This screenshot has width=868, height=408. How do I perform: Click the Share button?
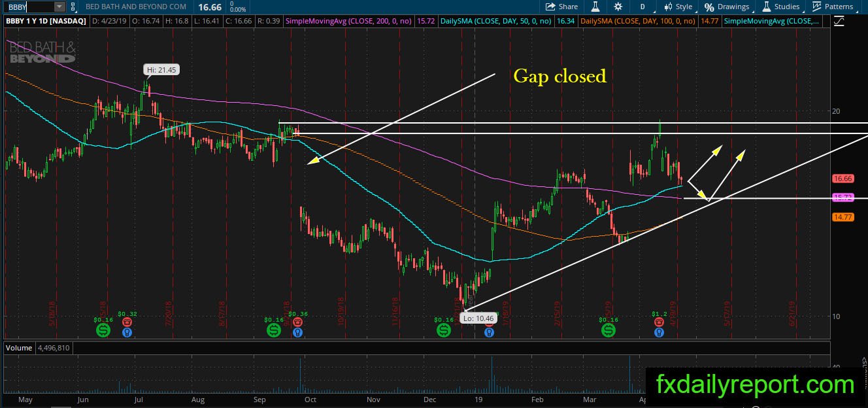tap(562, 7)
